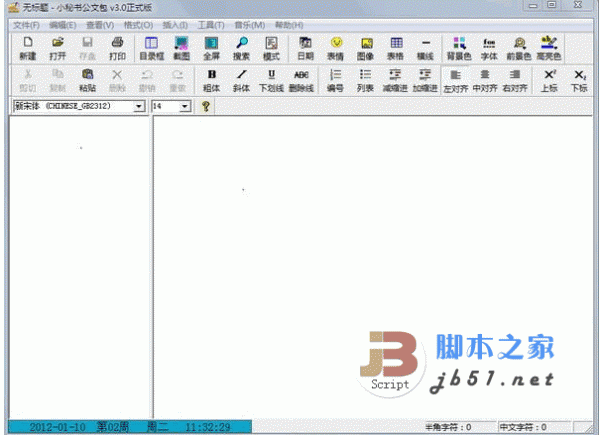Open a file with 打开 icon

[57, 48]
